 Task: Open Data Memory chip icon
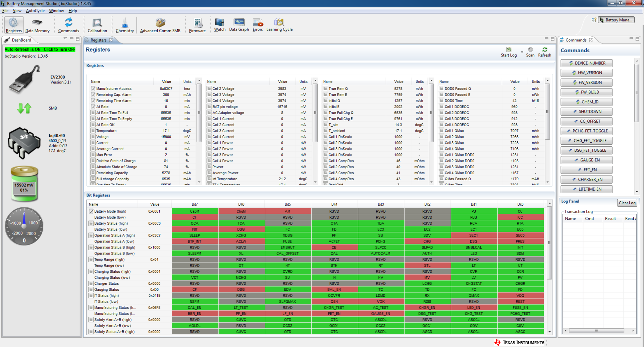[x=37, y=25]
